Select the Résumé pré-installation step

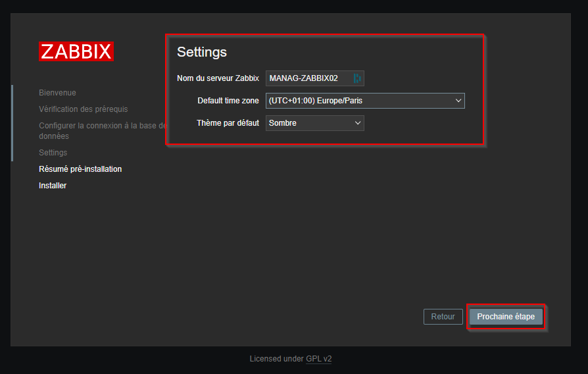click(80, 169)
